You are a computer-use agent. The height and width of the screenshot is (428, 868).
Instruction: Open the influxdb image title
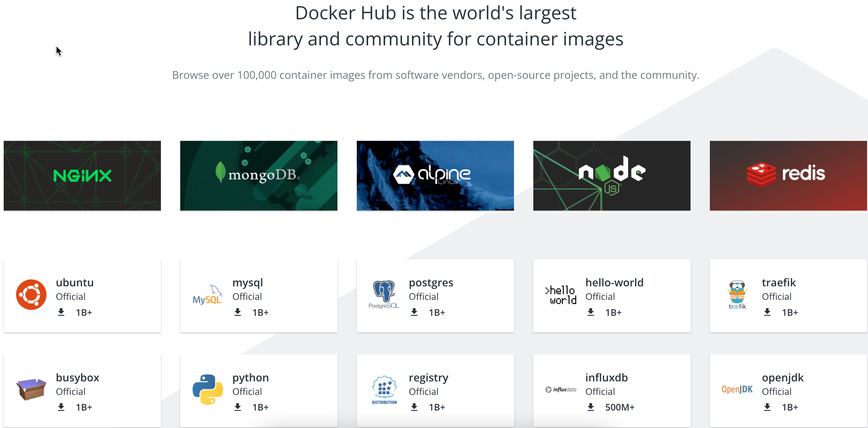607,377
